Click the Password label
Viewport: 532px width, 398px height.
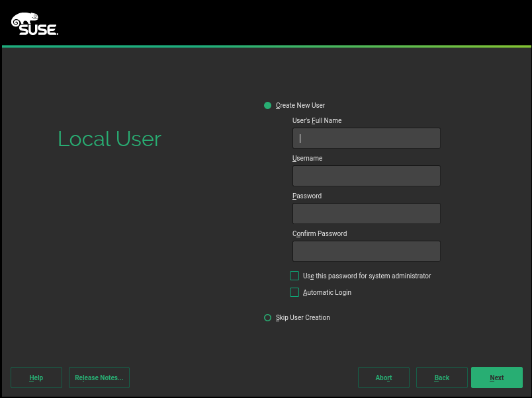(306, 196)
